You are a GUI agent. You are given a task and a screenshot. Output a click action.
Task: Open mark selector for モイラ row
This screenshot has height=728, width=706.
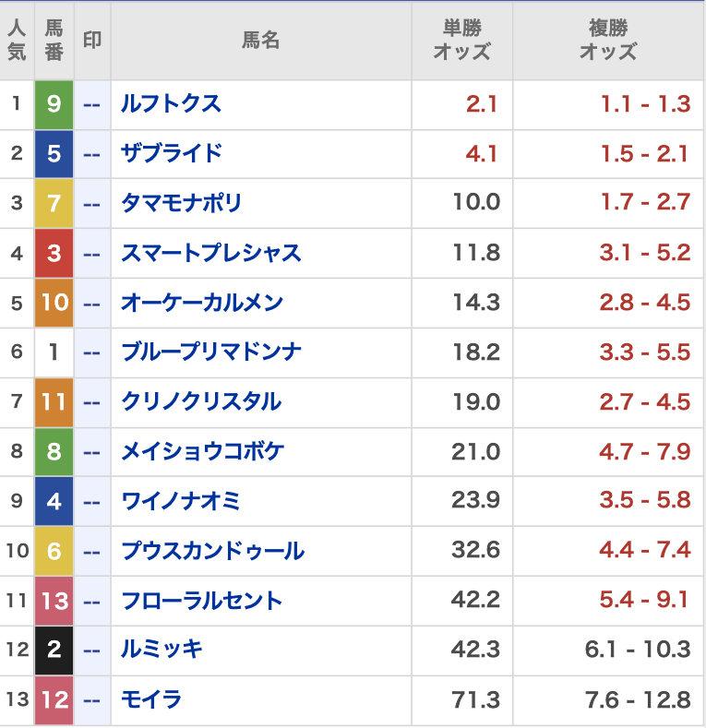click(92, 700)
